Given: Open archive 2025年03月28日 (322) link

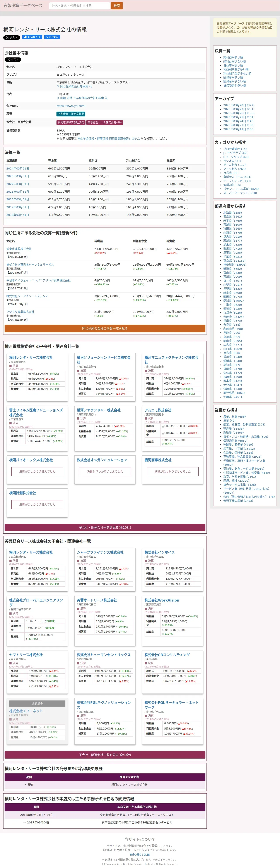Looking at the screenshot, I should [x=239, y=105].
